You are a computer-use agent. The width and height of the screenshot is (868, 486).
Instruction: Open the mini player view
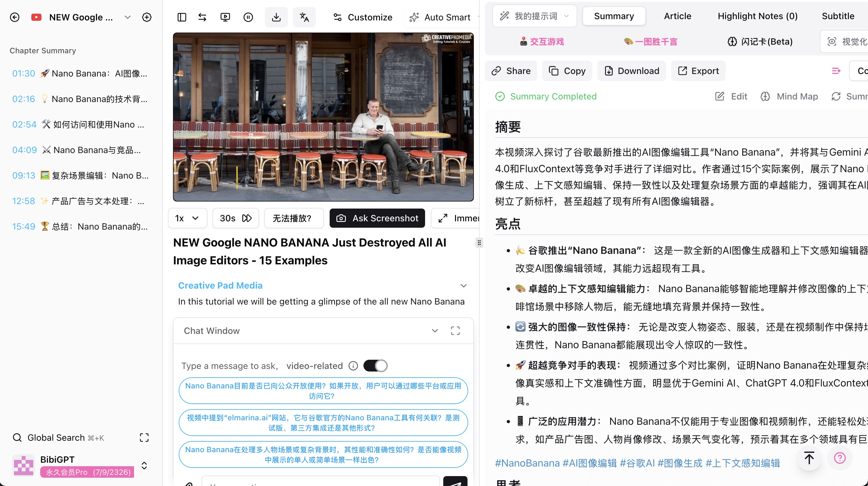225,17
